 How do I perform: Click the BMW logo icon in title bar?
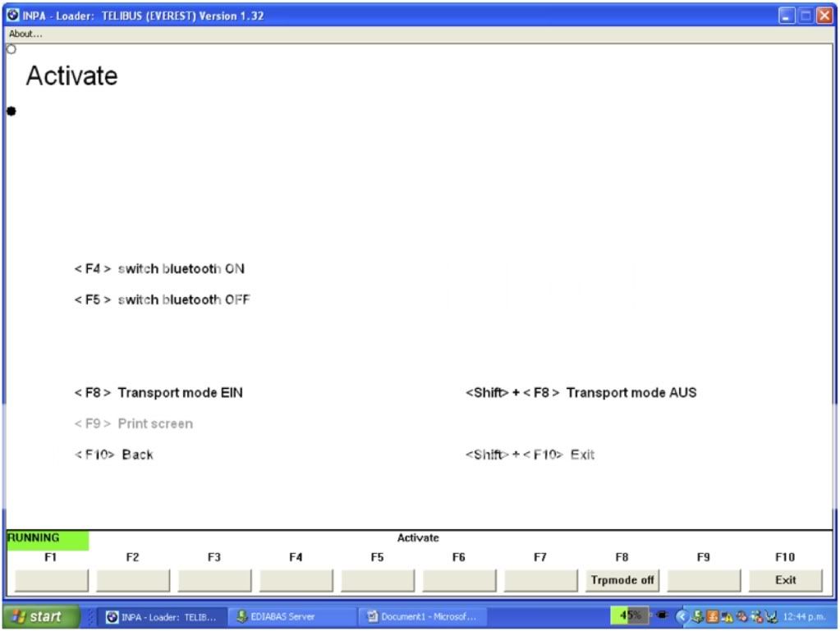[x=13, y=16]
